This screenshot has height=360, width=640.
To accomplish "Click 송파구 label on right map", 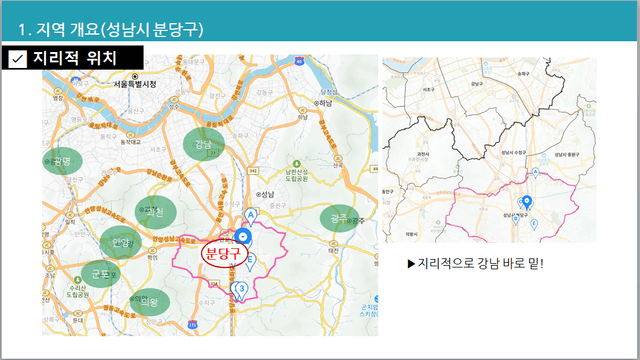I will click(523, 74).
